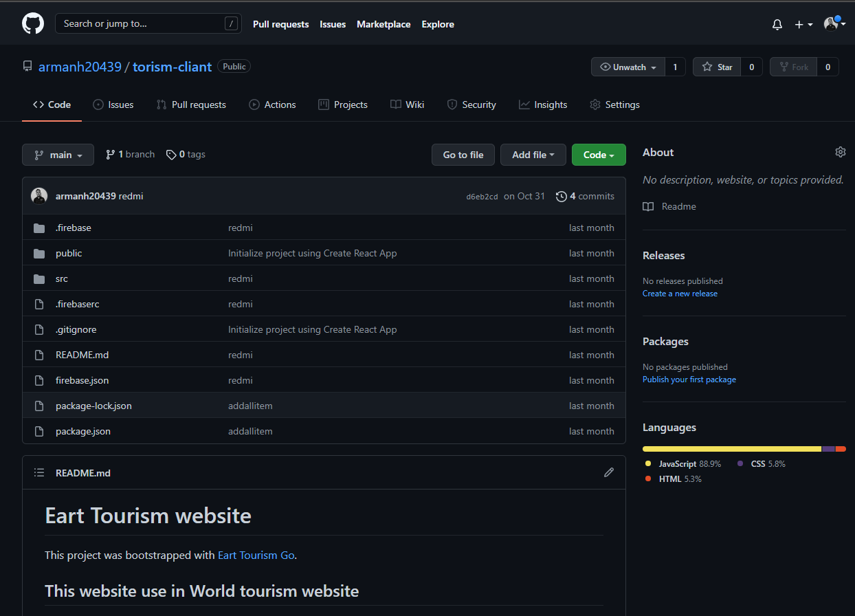Click the GitHub Octocat logo
855x616 pixels.
(33, 24)
